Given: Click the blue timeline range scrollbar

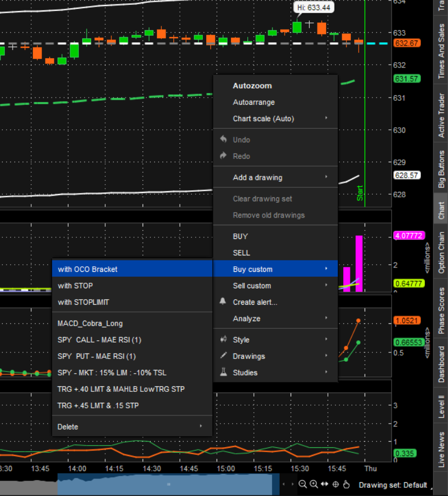Looking at the screenshot, I should click(165, 484).
